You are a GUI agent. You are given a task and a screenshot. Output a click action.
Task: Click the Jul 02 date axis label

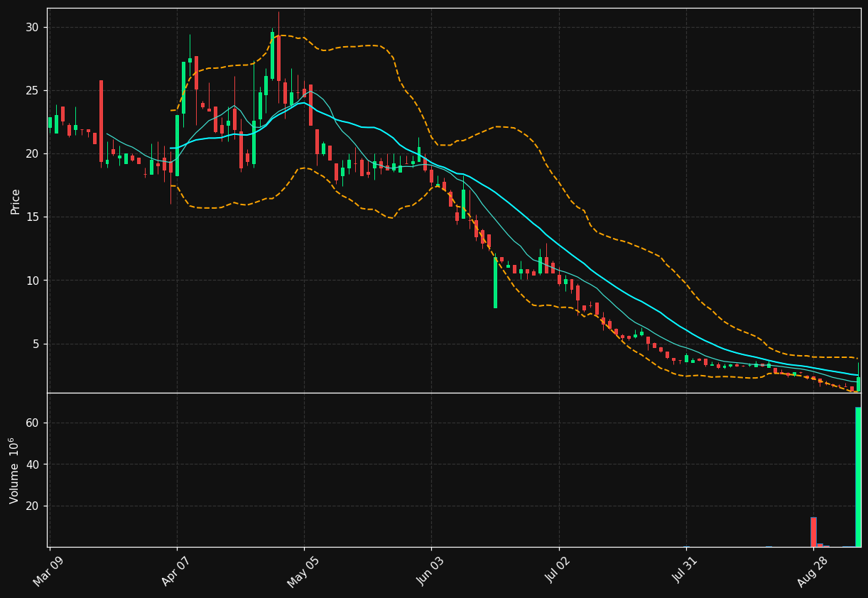558,570
